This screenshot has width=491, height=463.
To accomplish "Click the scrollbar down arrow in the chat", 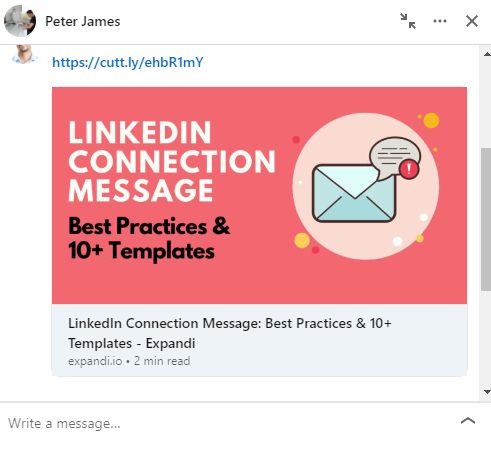I will [x=487, y=392].
